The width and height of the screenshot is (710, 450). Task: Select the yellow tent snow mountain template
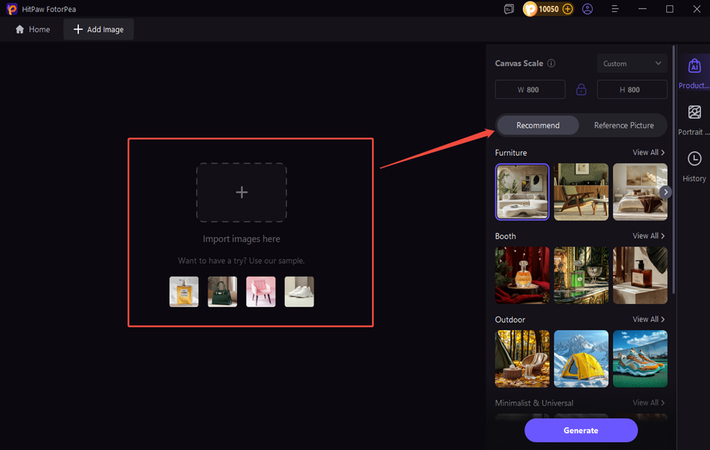[581, 359]
